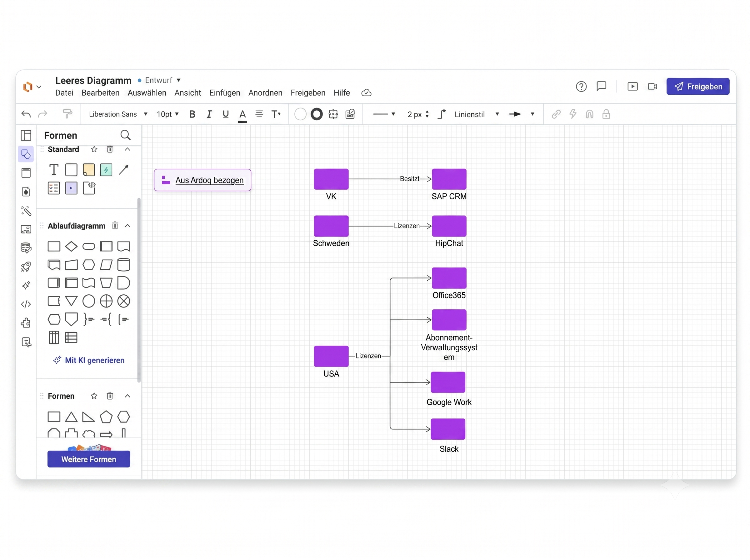
Task: Open the Linienstil dropdown
Action: point(477,115)
